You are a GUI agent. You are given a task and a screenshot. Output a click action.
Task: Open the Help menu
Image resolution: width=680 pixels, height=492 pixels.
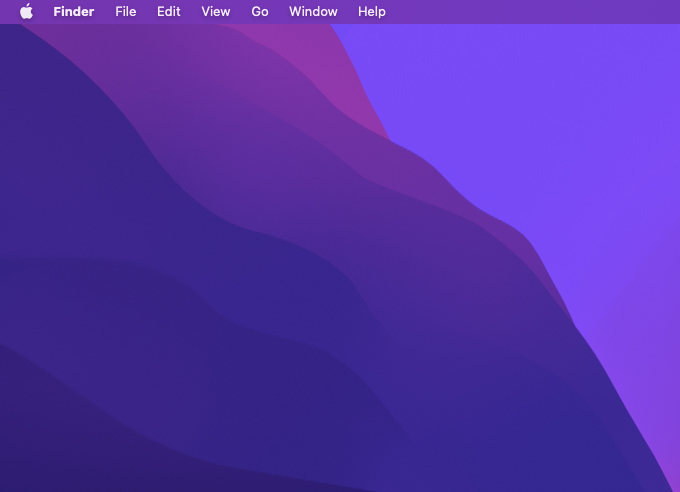click(x=372, y=12)
